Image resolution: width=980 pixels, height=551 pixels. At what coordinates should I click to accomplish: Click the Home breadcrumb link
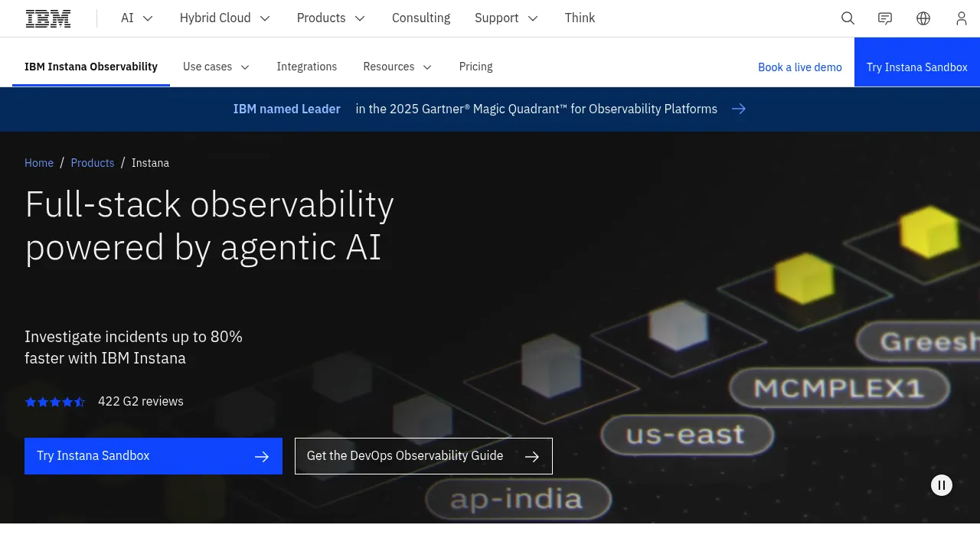[39, 163]
